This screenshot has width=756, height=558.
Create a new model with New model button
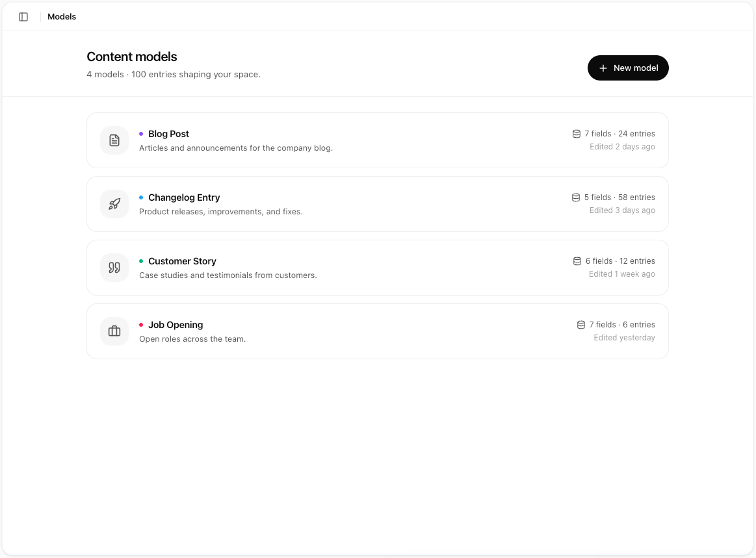click(628, 68)
